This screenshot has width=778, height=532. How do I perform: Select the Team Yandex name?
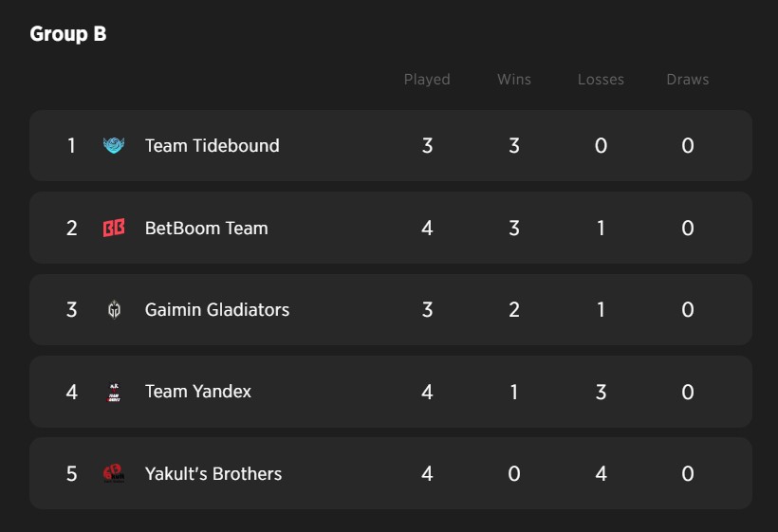point(198,392)
